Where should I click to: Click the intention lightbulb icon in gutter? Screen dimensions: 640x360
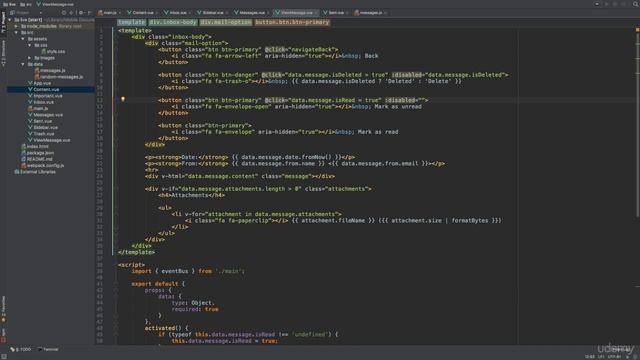click(123, 99)
